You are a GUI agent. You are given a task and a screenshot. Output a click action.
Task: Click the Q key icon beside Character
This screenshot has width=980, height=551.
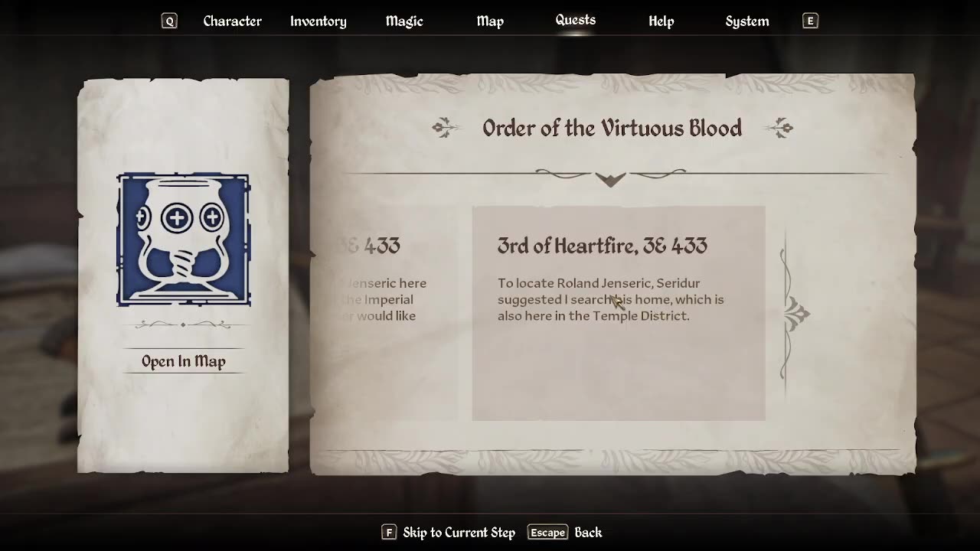pyautogui.click(x=169, y=21)
